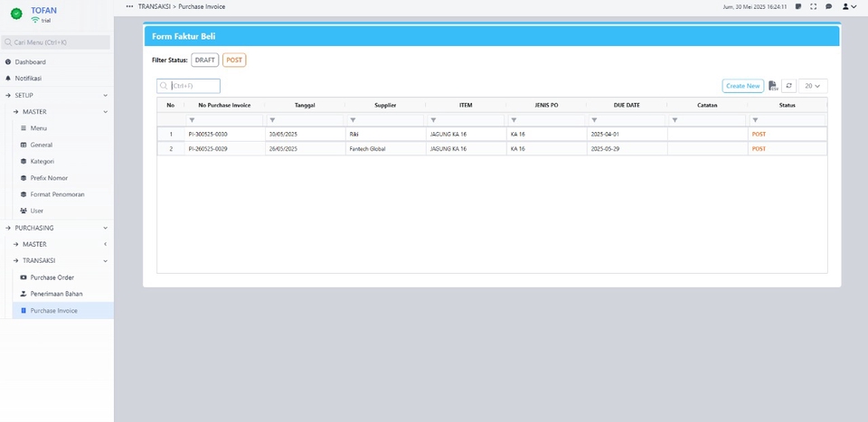The width and height of the screenshot is (868, 422).
Task: Click POST status of PI-300525-0030 row
Action: (x=759, y=135)
